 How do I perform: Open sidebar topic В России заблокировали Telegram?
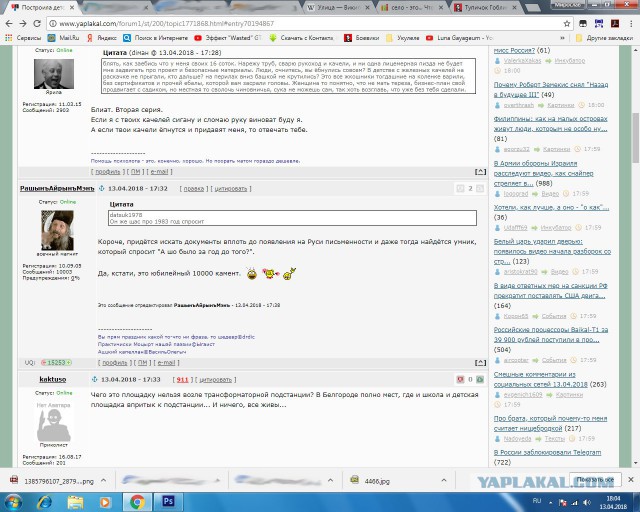(547, 452)
